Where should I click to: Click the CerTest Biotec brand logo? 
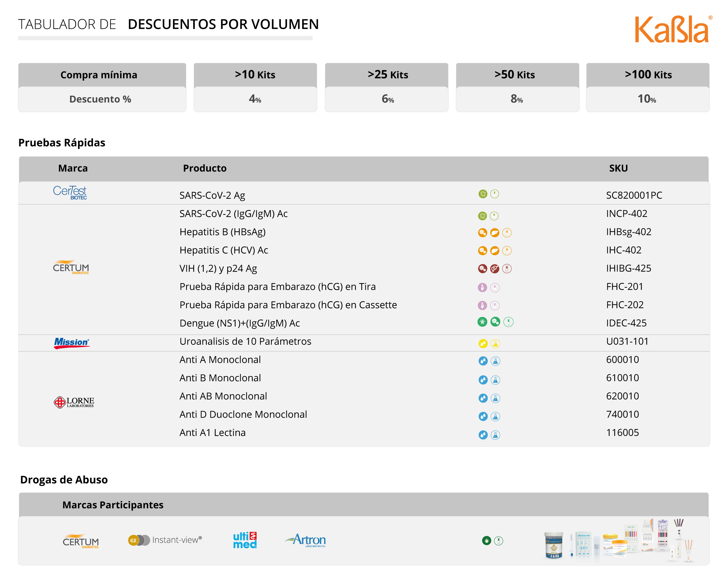70,193
